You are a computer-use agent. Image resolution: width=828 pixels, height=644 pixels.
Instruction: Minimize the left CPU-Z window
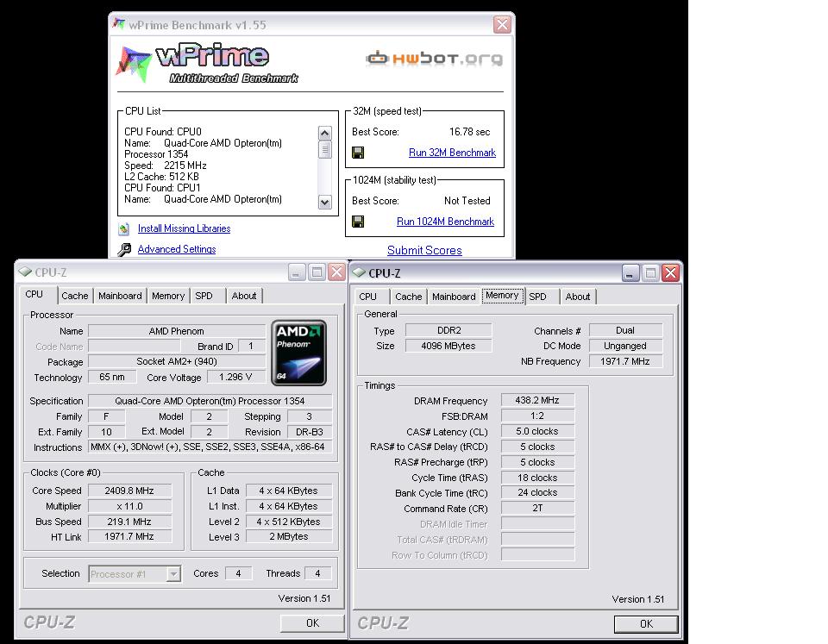297,272
